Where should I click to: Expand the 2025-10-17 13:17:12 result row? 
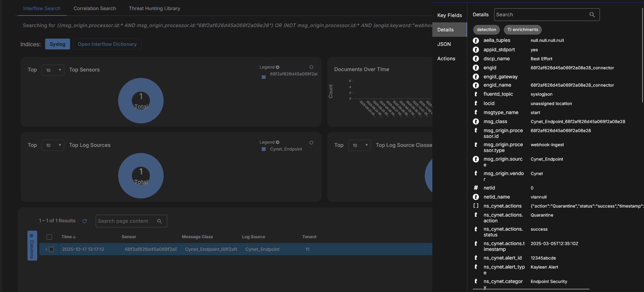[x=46, y=249]
